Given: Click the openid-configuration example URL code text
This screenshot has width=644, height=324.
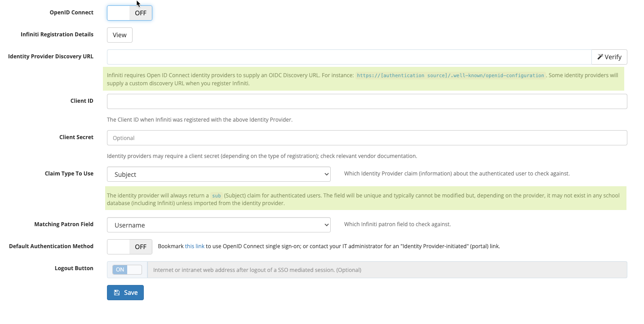Looking at the screenshot, I should pos(450,75).
